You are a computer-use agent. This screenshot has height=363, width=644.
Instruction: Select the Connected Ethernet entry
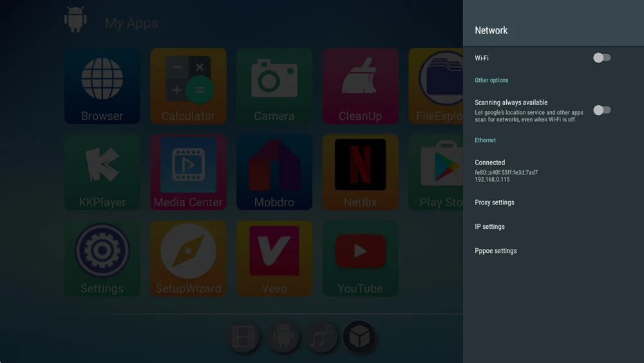click(553, 171)
